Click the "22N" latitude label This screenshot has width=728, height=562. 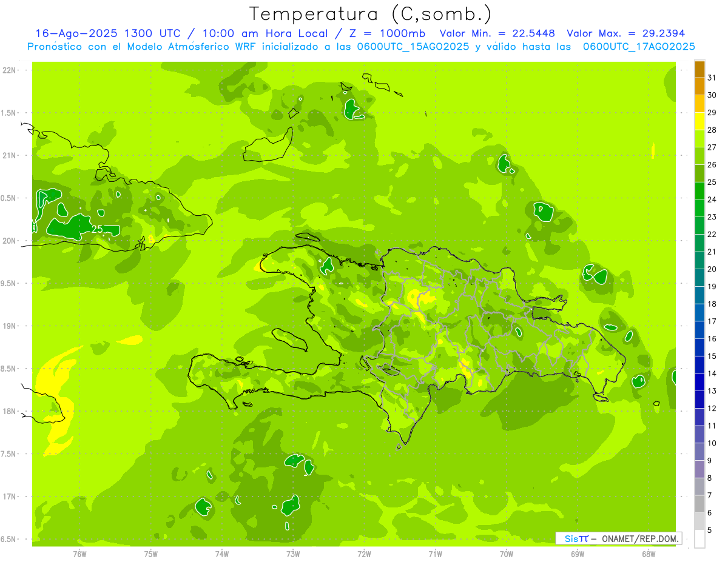pyautogui.click(x=8, y=70)
